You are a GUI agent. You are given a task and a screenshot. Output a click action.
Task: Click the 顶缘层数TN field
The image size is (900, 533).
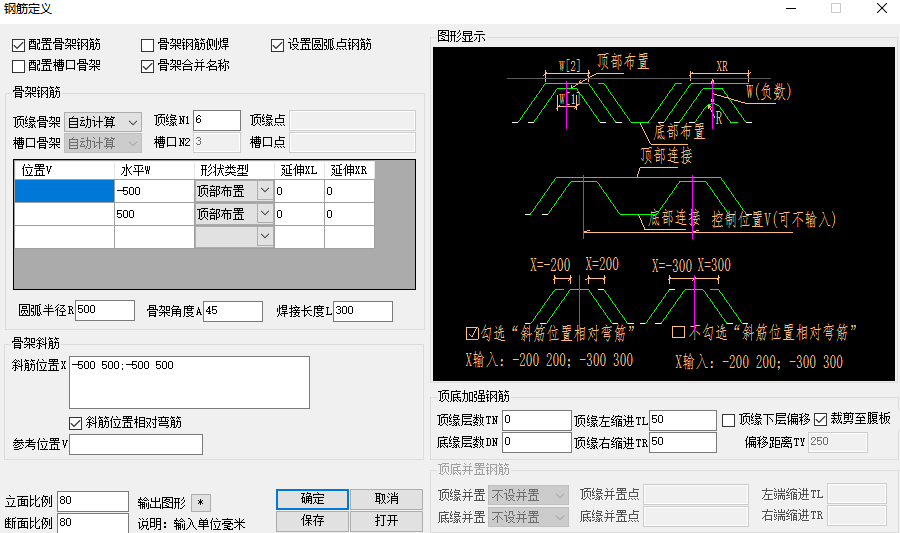point(537,420)
